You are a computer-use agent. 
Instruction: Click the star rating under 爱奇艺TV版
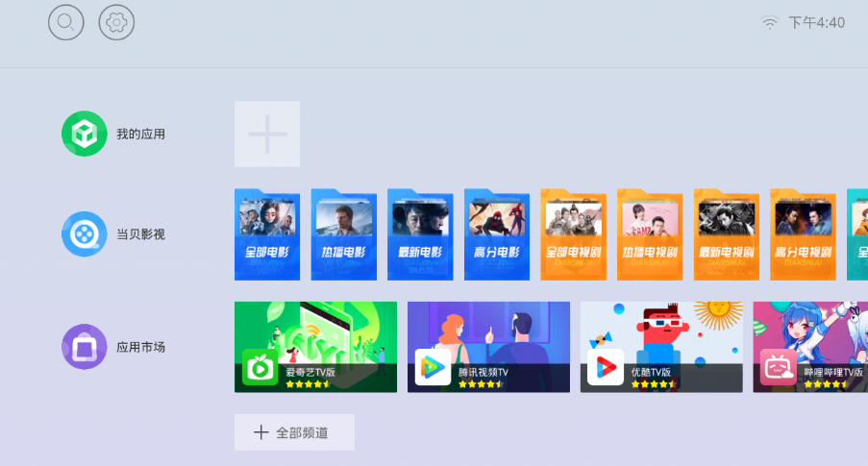point(308,384)
